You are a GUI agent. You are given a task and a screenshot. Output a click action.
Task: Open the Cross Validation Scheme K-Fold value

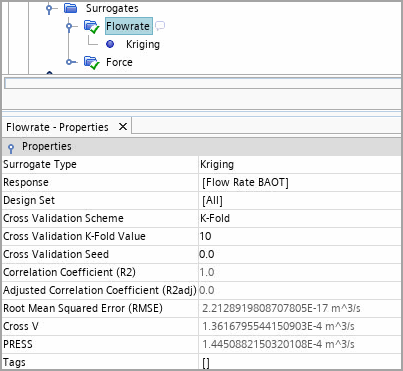[x=300, y=218]
